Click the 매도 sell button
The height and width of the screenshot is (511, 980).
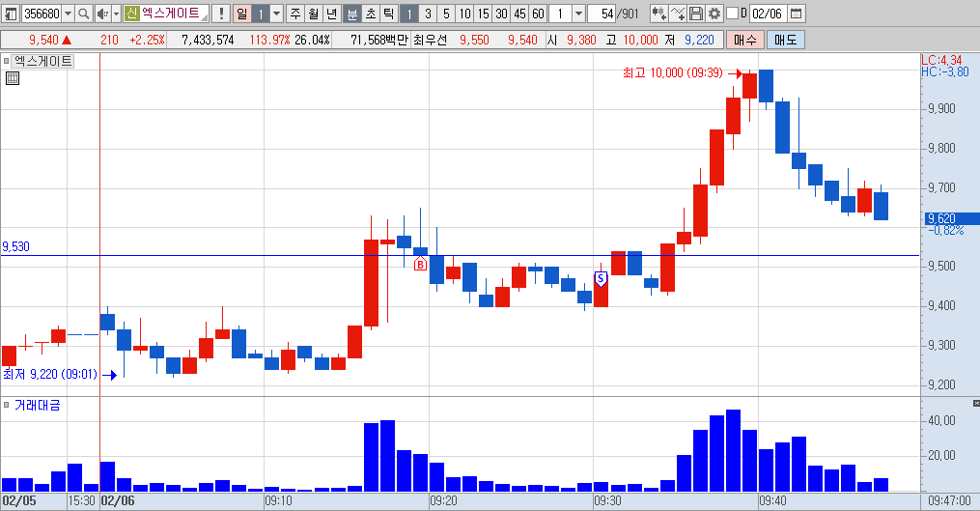point(786,40)
